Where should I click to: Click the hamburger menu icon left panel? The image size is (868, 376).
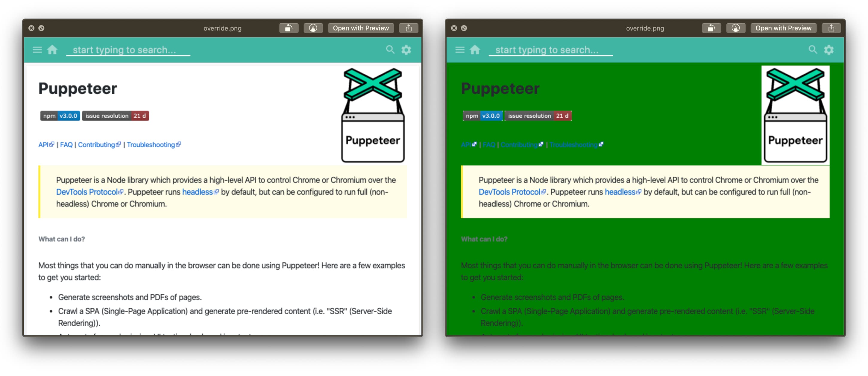coord(38,50)
